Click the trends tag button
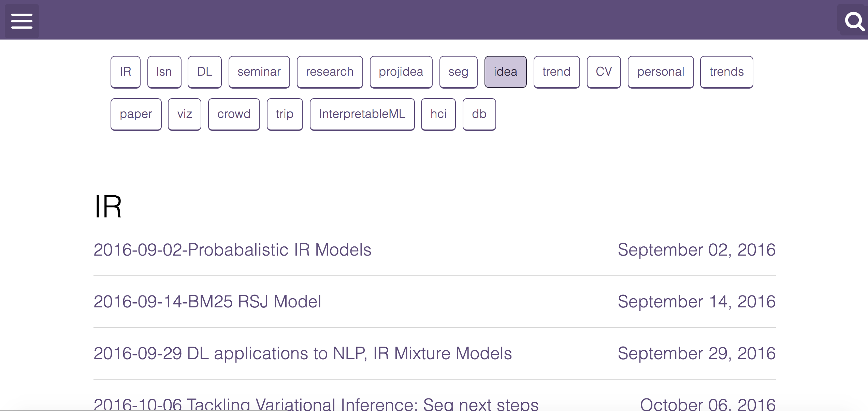Viewport: 868px width, 411px height. coord(726,72)
